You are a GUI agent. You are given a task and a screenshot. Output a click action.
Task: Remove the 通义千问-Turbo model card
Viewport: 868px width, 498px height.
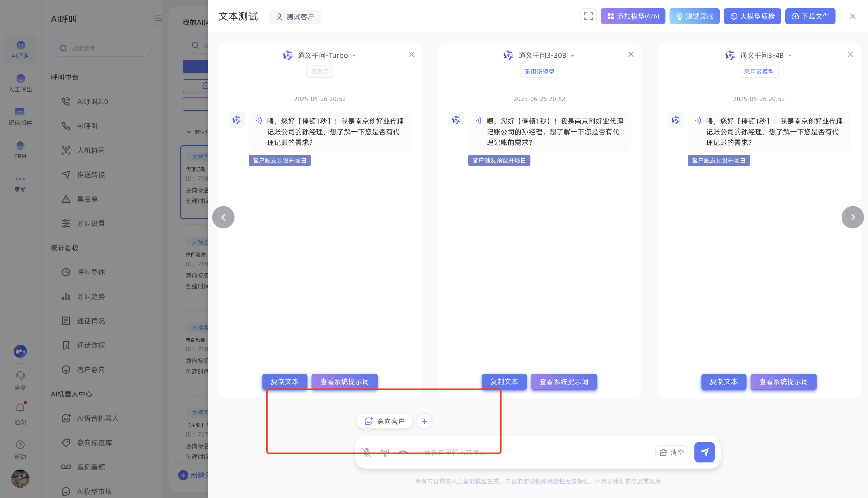411,54
